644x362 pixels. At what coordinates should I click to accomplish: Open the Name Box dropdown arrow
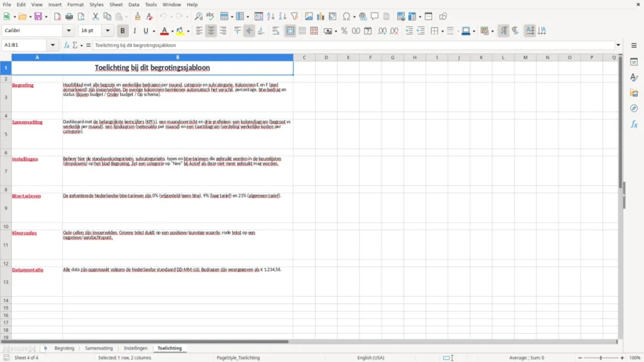(53, 45)
